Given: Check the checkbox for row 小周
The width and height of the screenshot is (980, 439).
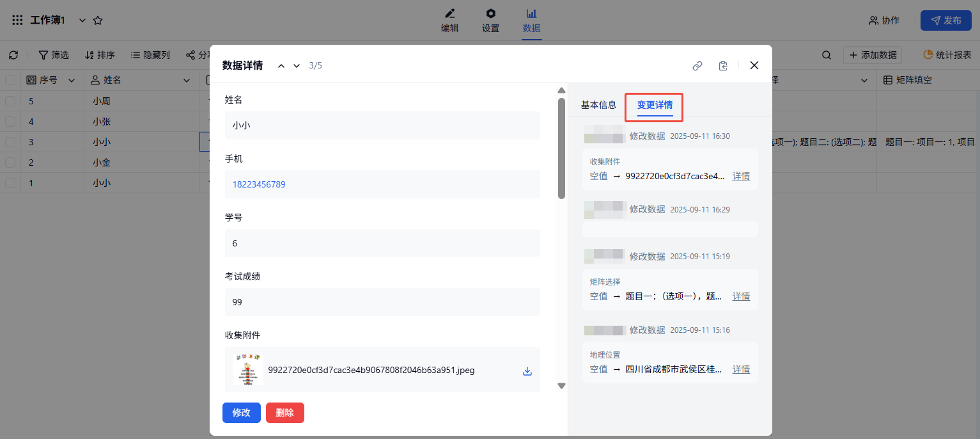Looking at the screenshot, I should pyautogui.click(x=10, y=101).
